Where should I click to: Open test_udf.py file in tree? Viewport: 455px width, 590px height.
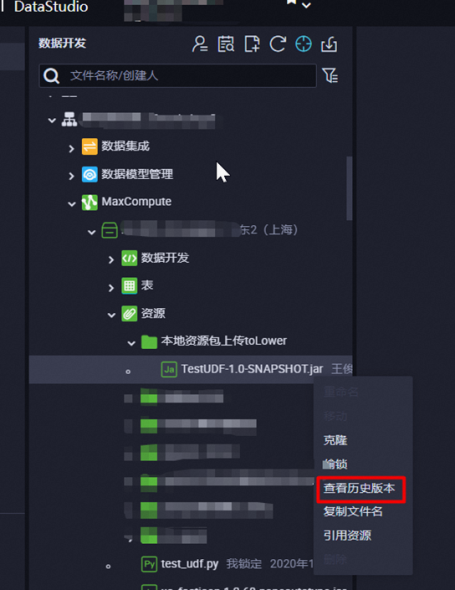[x=189, y=564]
